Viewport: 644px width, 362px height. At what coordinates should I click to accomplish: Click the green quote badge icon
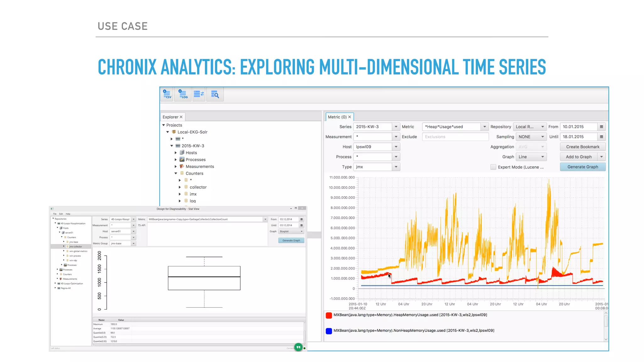pyautogui.click(x=298, y=347)
